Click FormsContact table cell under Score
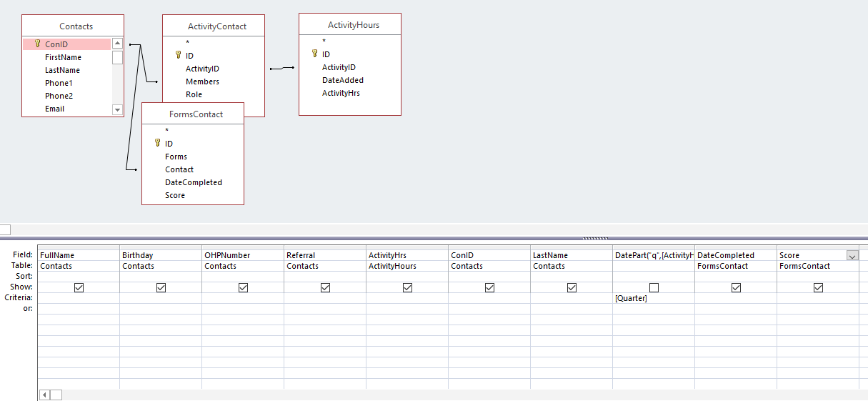The height and width of the screenshot is (401, 868). [818, 266]
